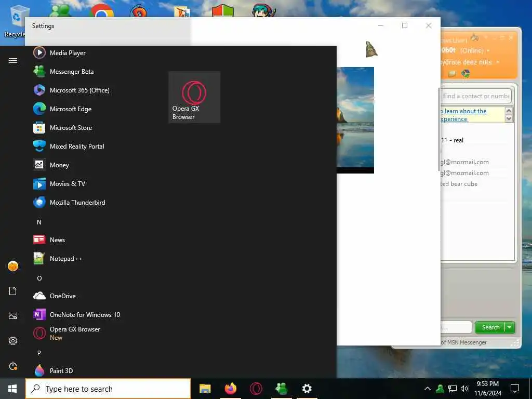Image resolution: width=532 pixels, height=399 pixels.
Task: Jump to letter P section header
Action: point(39,353)
